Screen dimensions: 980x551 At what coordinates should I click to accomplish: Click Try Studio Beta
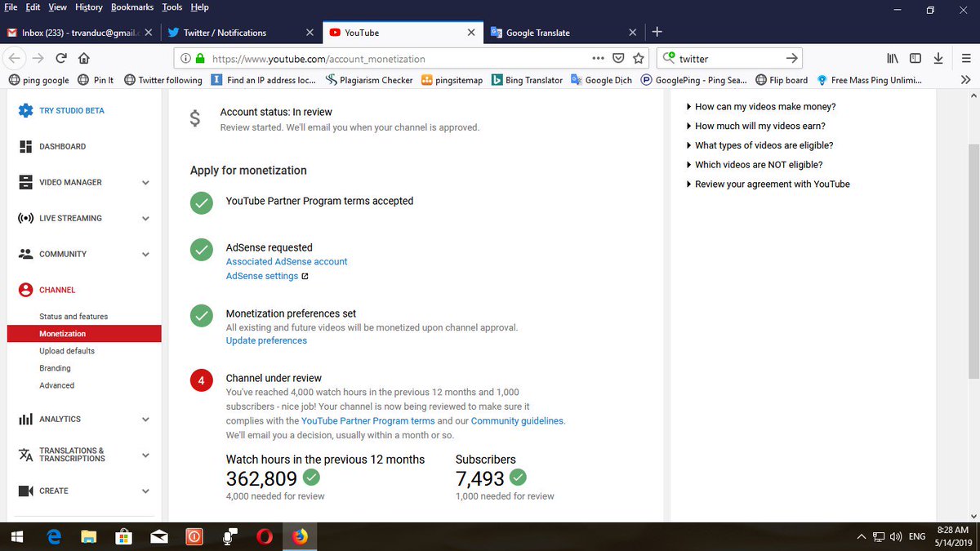pyautogui.click(x=72, y=111)
